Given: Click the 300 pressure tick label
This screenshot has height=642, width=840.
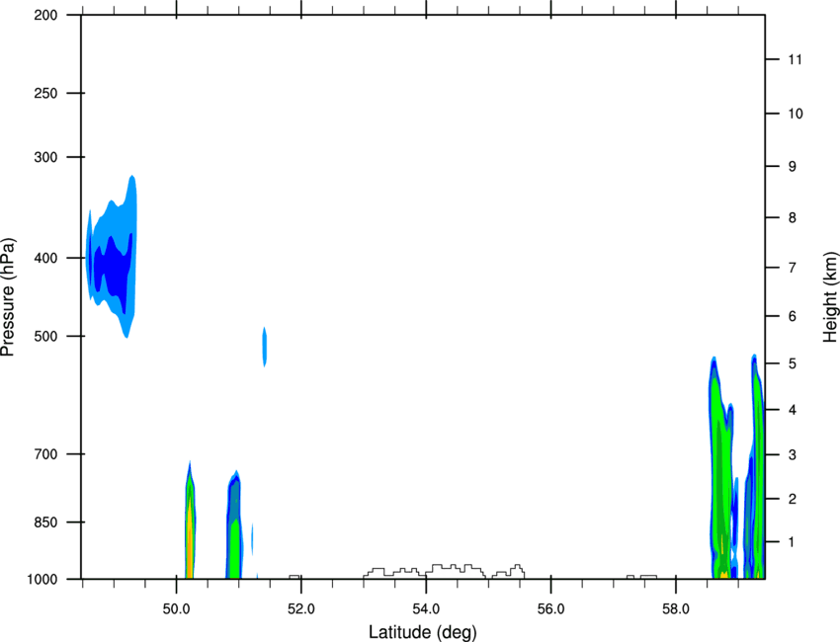Looking at the screenshot, I should 45,157.
